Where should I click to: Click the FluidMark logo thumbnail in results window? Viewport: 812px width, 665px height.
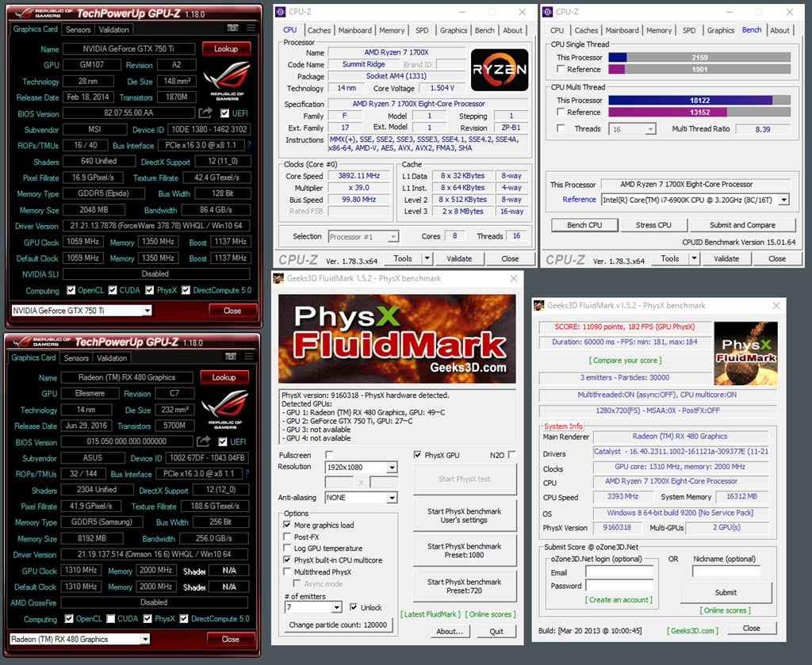pyautogui.click(x=746, y=354)
